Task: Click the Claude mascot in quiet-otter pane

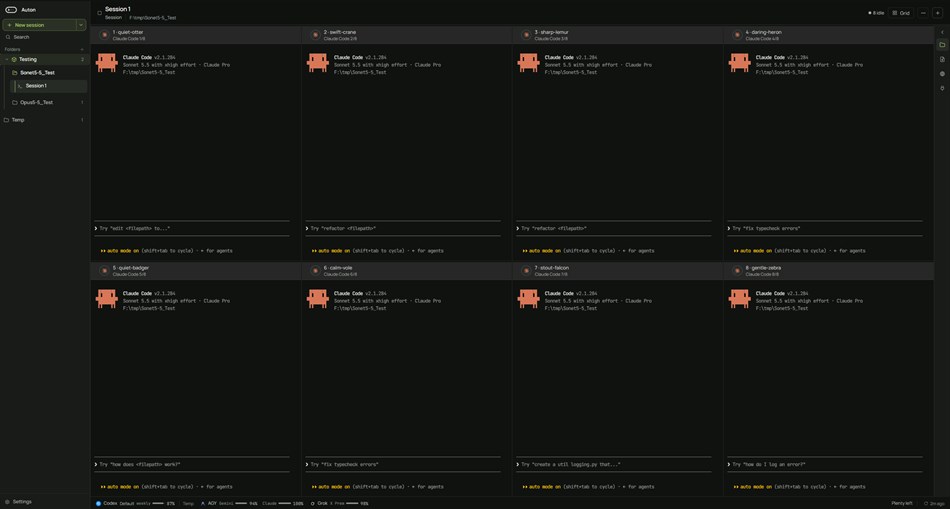Action: (107, 62)
